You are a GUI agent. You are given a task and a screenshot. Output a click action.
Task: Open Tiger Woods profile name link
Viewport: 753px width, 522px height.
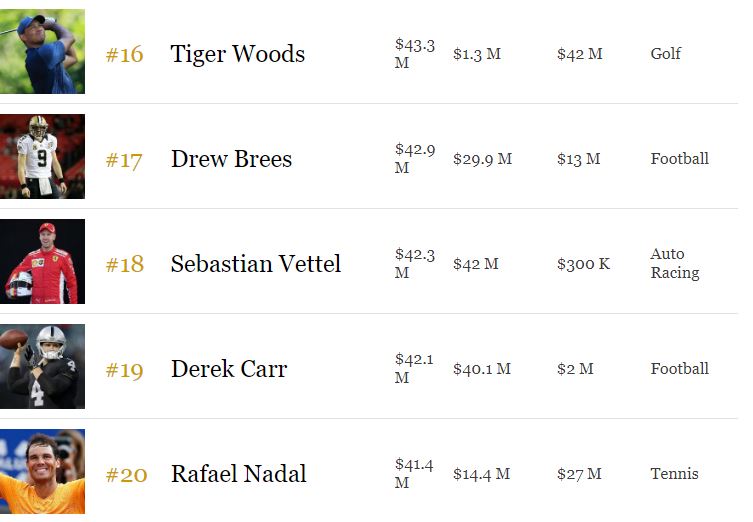tap(238, 54)
